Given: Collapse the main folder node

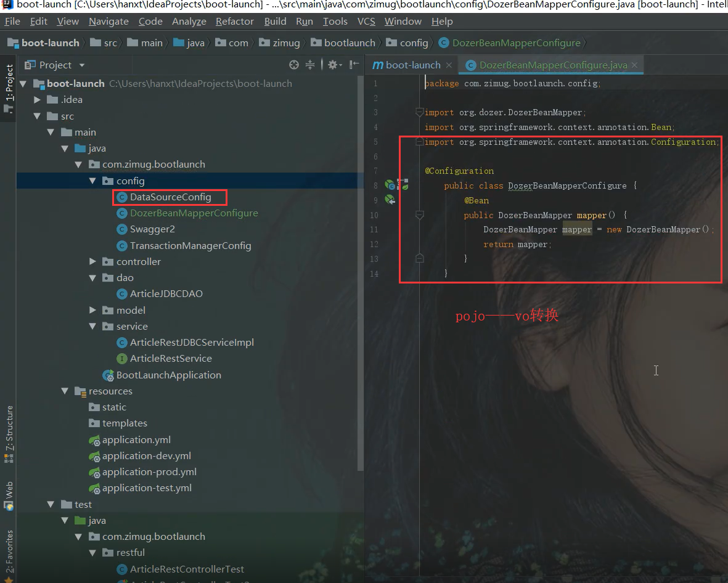Looking at the screenshot, I should coord(51,132).
